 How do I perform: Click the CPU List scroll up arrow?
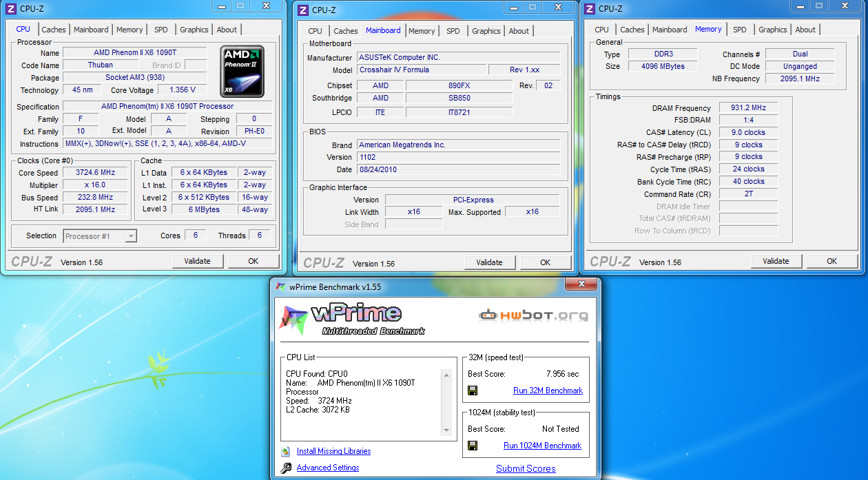pos(446,375)
